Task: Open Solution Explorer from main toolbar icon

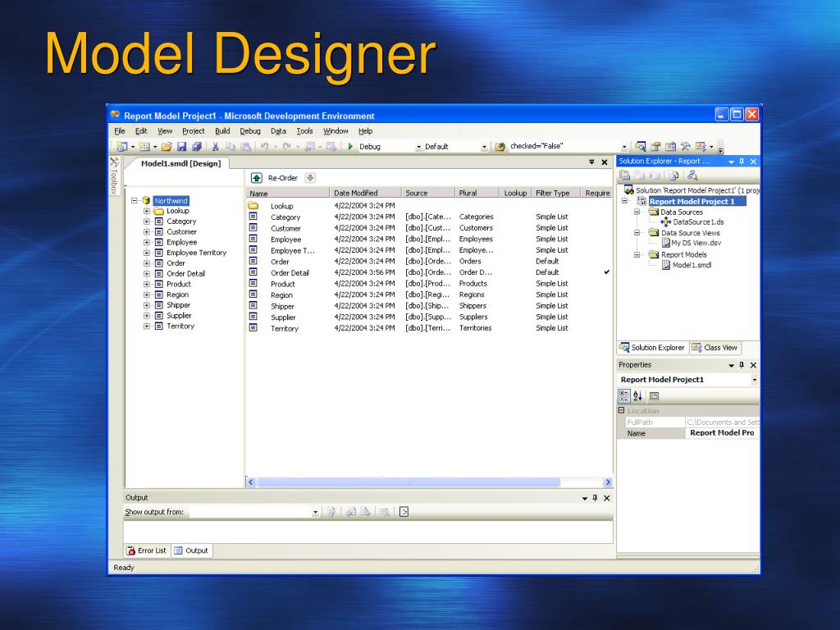Action: point(640,146)
